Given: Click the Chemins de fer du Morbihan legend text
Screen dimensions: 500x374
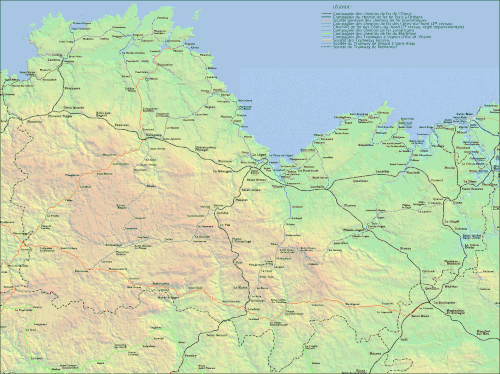Looking at the screenshot, I should coord(374,33).
